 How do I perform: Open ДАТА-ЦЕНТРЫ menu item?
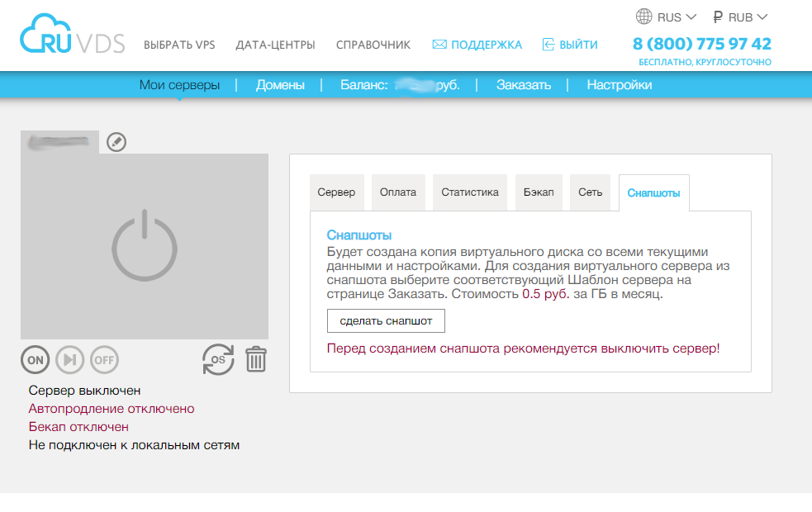click(x=275, y=45)
